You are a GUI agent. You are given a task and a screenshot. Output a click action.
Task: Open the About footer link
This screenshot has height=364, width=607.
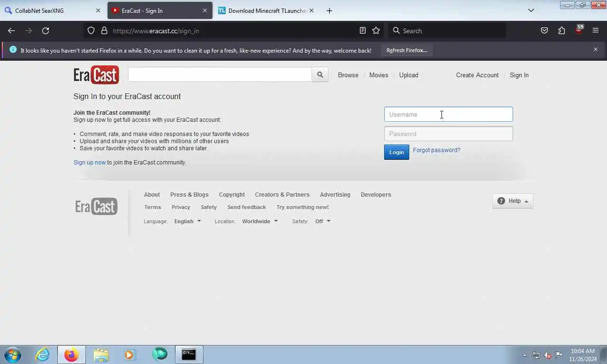[152, 195]
